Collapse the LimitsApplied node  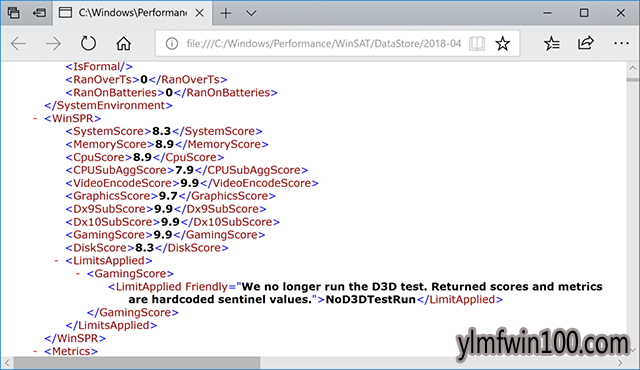point(56,261)
